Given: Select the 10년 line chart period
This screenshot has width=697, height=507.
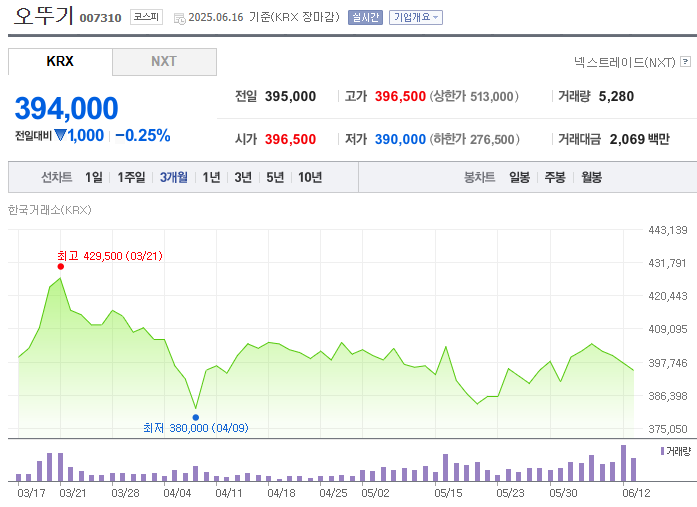Looking at the screenshot, I should (x=310, y=177).
